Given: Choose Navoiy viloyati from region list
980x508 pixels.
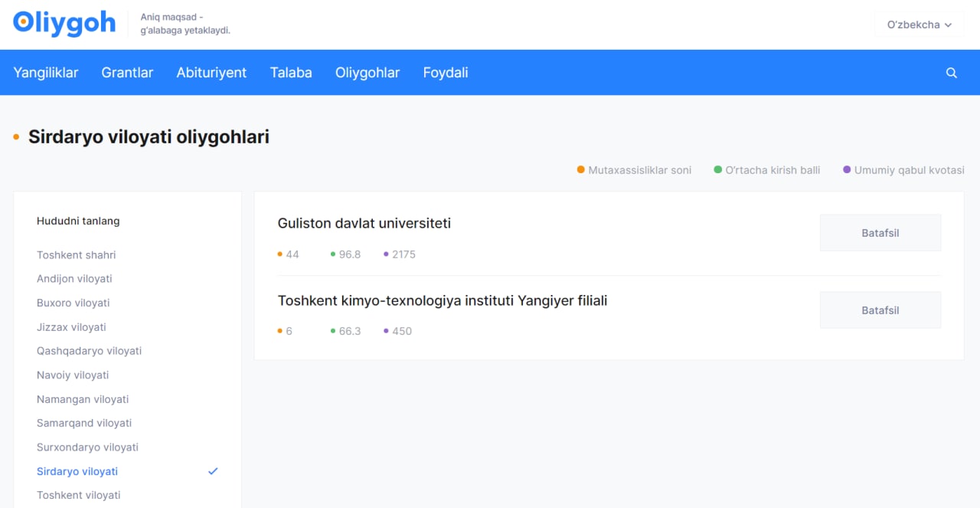Looking at the screenshot, I should (x=73, y=375).
